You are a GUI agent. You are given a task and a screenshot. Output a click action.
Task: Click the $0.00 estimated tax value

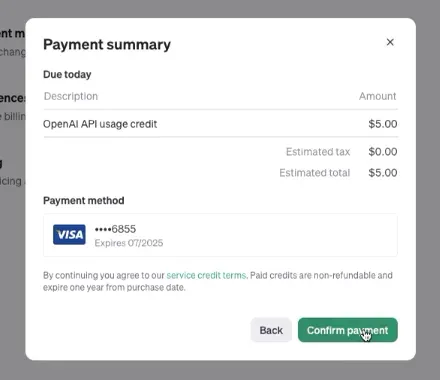click(383, 152)
